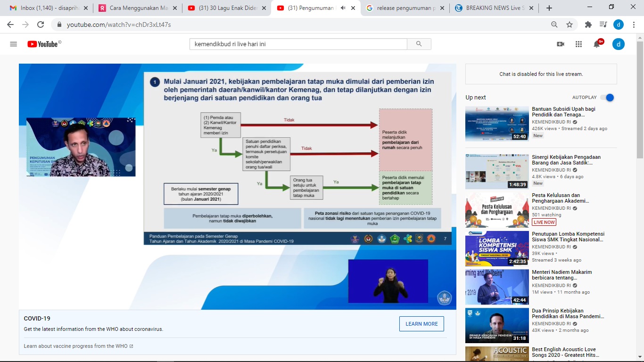Open a new browser tab
The image size is (644, 362).
(x=549, y=8)
